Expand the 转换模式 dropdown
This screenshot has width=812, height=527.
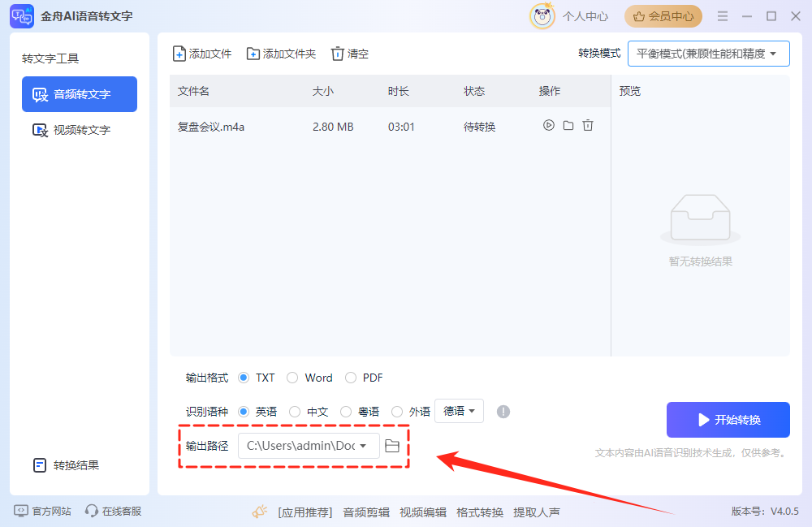coord(708,54)
